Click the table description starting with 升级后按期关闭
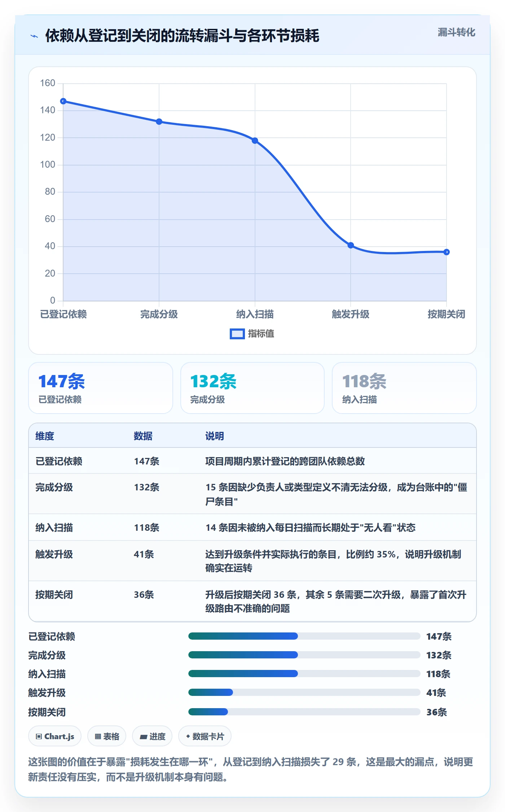The image size is (505, 812). click(336, 601)
